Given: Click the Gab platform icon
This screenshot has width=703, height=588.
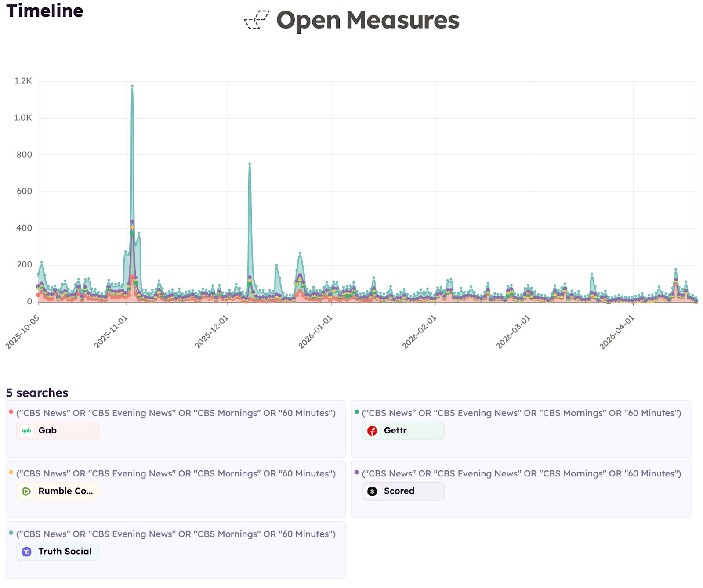Looking at the screenshot, I should point(26,431).
